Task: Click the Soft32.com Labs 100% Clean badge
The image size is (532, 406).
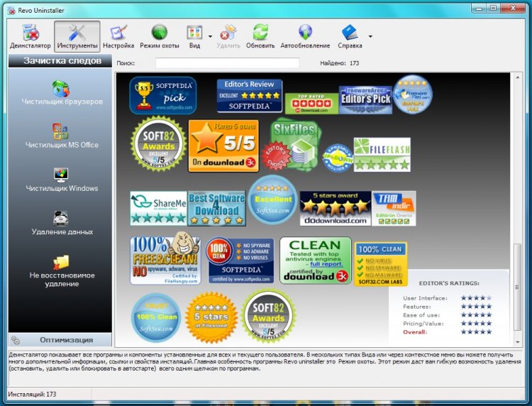Action: (380, 264)
